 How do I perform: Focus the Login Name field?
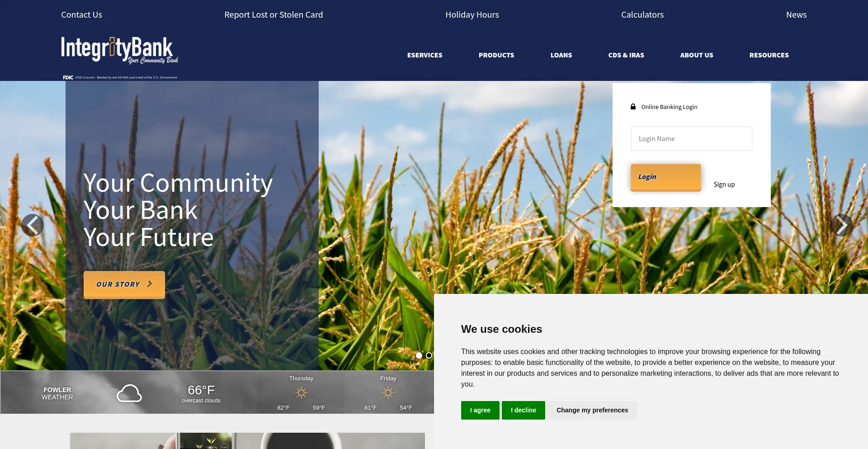coord(692,139)
